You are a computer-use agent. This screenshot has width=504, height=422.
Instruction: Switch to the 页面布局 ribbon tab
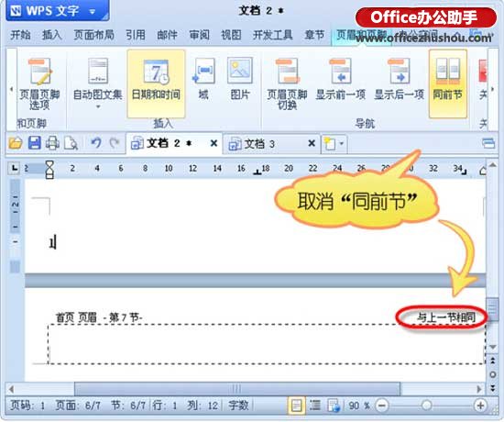[93, 35]
